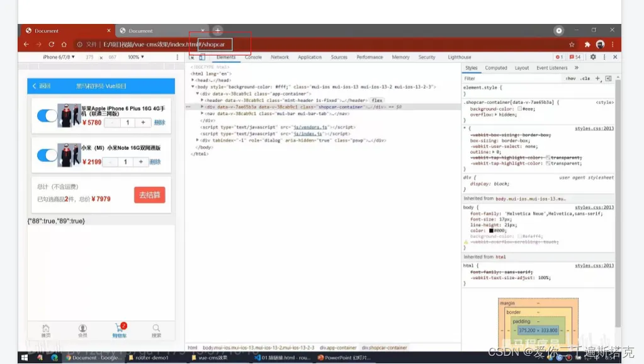Tap the member icon in app tab bar
The image size is (644, 364).
coord(82,331)
